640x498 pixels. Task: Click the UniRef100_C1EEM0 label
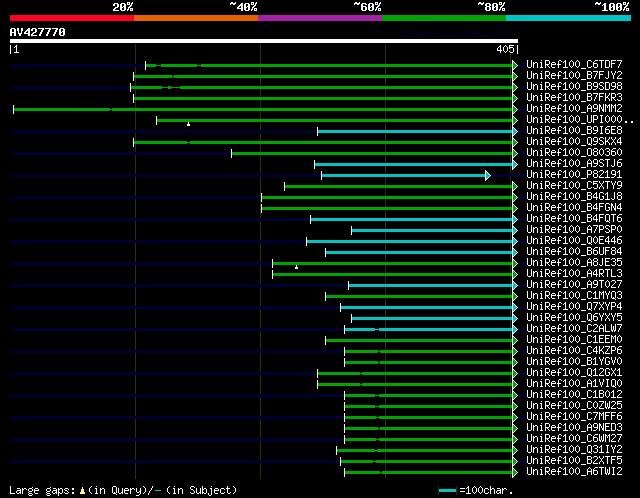(x=574, y=340)
